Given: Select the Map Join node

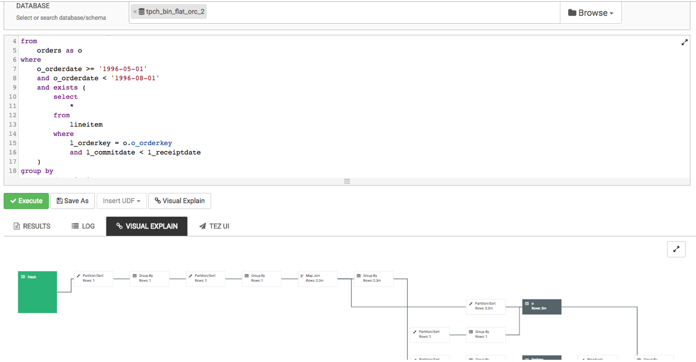Looking at the screenshot, I should coord(317,279).
